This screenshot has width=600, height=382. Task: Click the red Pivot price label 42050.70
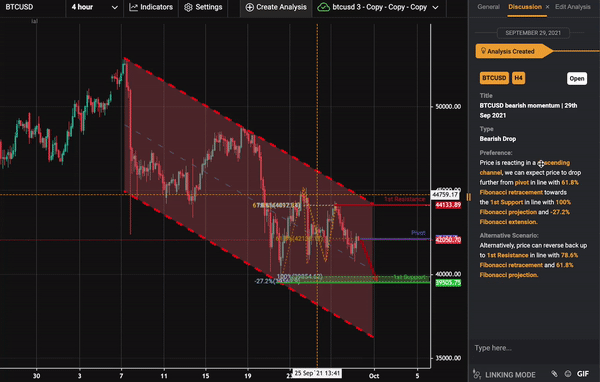(448, 240)
